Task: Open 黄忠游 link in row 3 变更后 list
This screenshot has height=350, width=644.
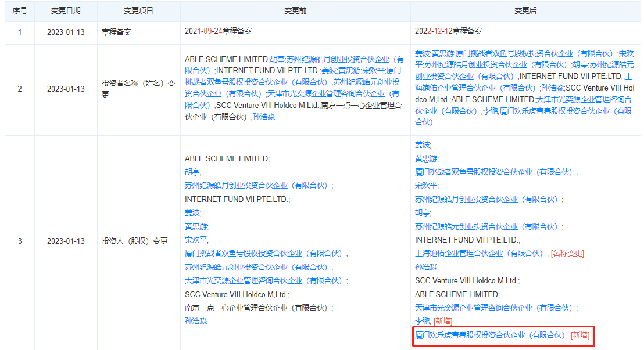Action: [x=426, y=158]
